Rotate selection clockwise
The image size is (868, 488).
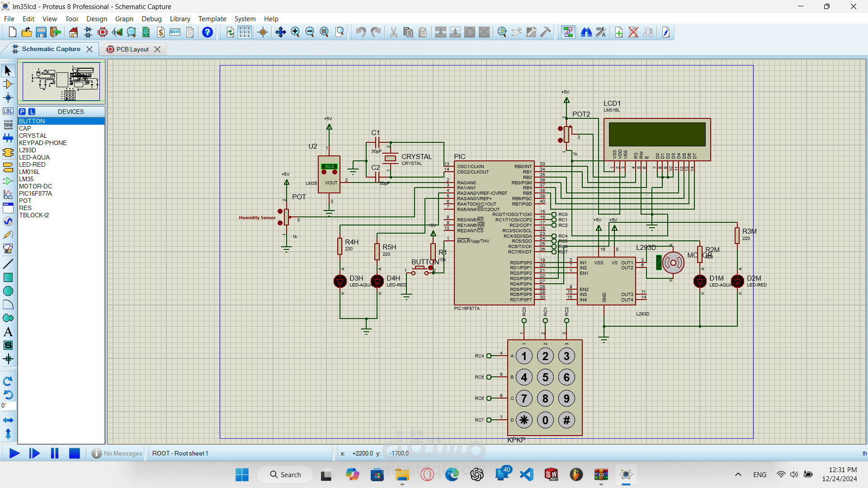[x=8, y=381]
